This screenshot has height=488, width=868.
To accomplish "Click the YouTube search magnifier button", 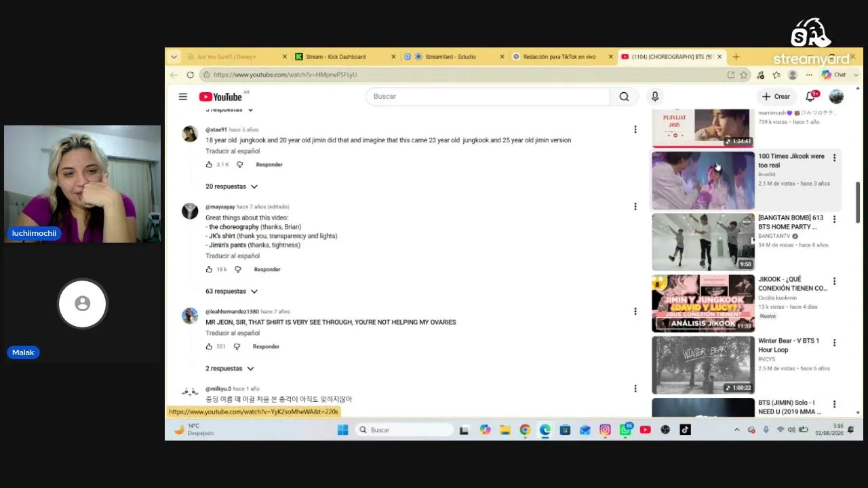I will point(624,96).
